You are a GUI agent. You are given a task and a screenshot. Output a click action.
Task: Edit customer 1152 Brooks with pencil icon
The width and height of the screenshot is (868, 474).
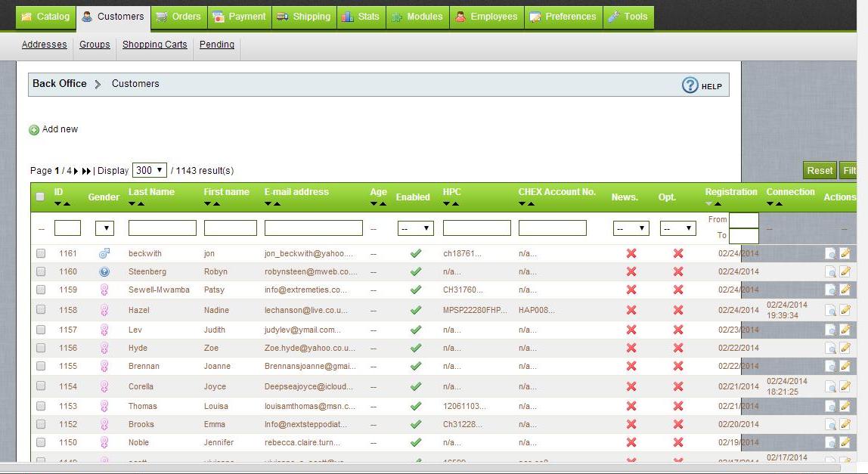pyautogui.click(x=845, y=425)
